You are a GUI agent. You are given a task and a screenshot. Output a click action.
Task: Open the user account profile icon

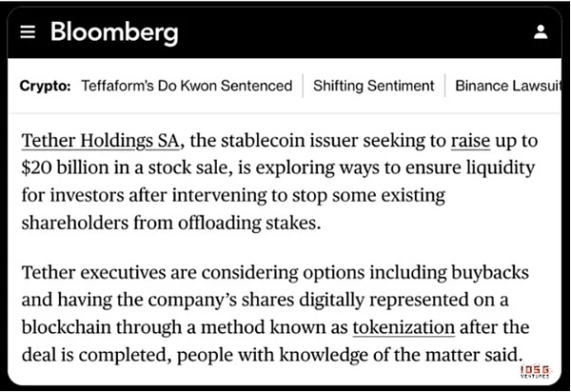point(541,32)
